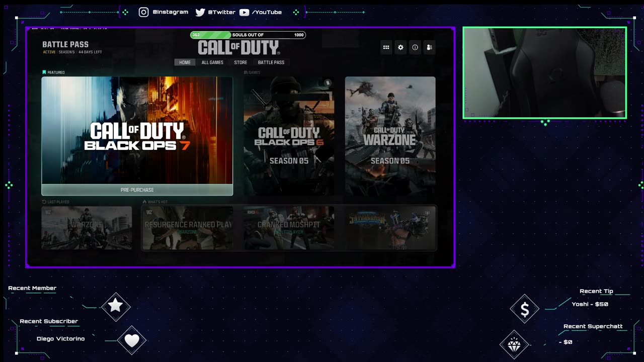Select the Warzone Season 05 card

click(x=390, y=136)
